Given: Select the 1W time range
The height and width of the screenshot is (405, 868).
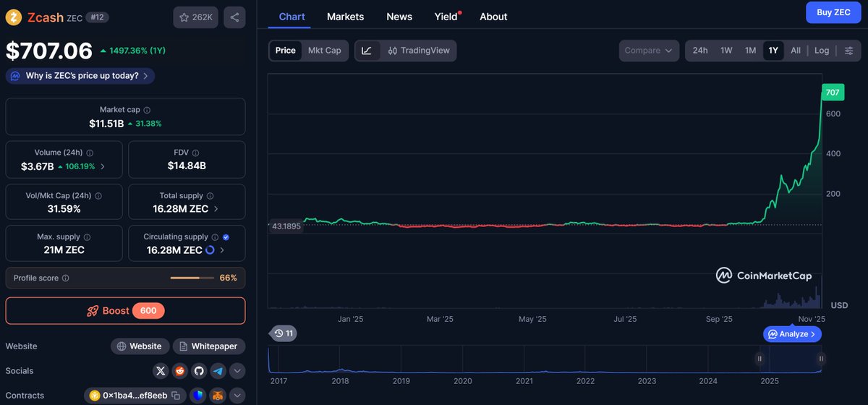Looking at the screenshot, I should [x=726, y=51].
